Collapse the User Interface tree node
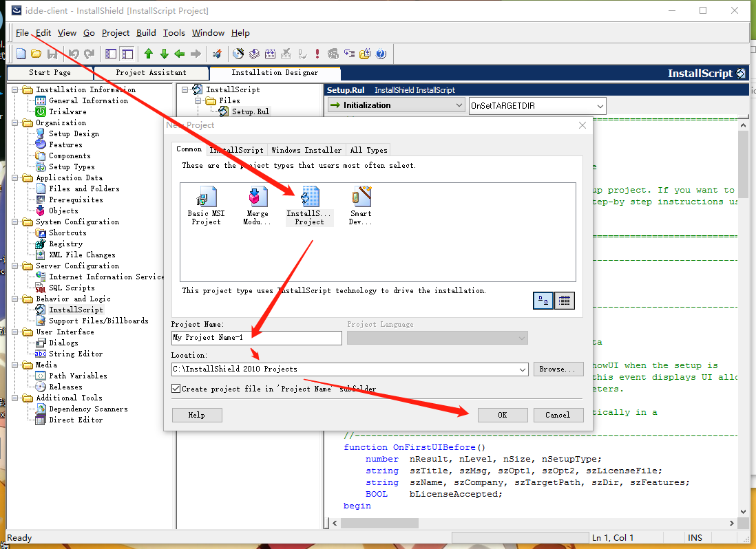Screen dimensions: 756x549 pyautogui.click(x=15, y=332)
